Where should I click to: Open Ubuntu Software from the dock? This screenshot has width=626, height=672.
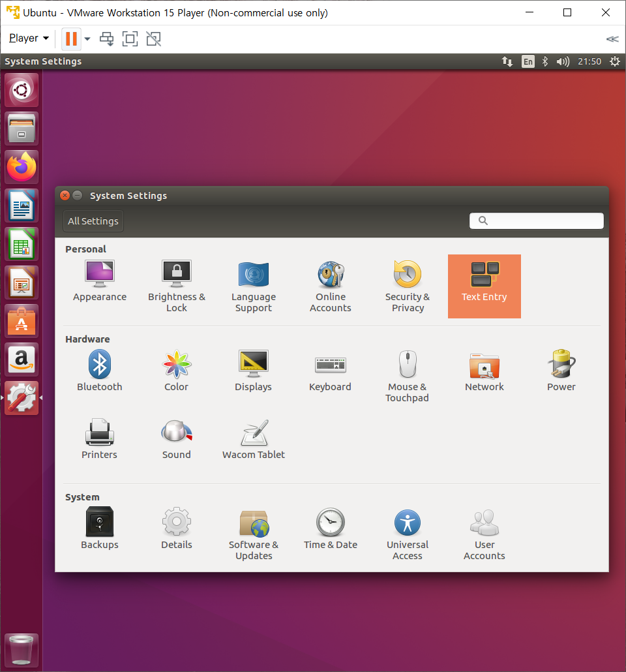(22, 322)
